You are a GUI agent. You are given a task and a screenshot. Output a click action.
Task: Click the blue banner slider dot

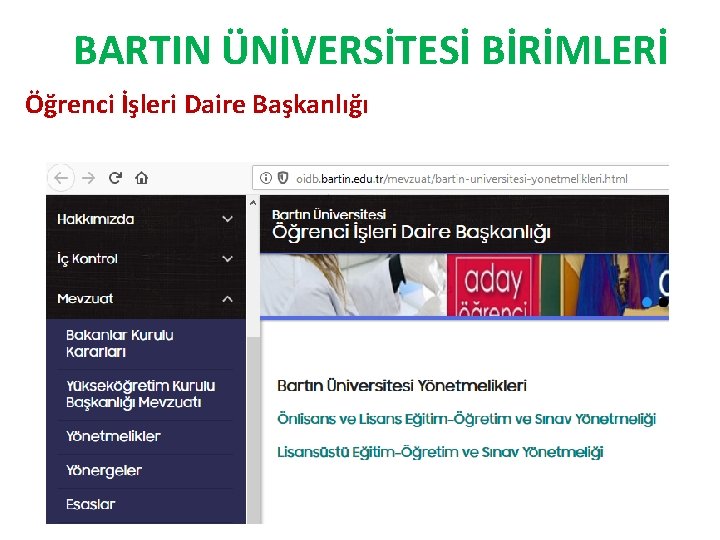pyautogui.click(x=647, y=302)
